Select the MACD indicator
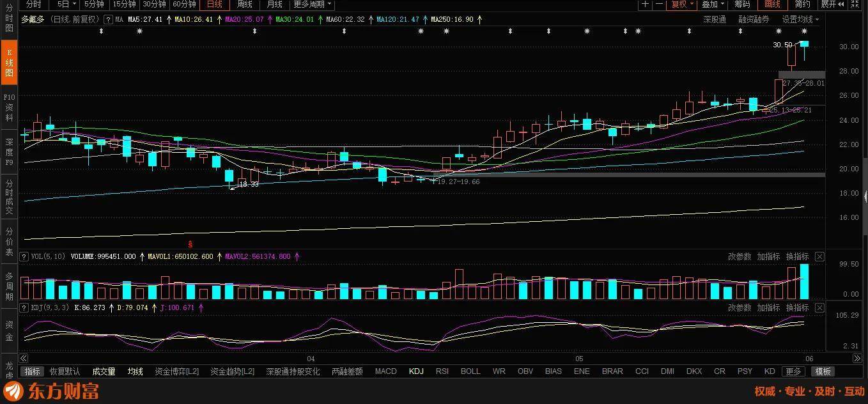 (385, 371)
